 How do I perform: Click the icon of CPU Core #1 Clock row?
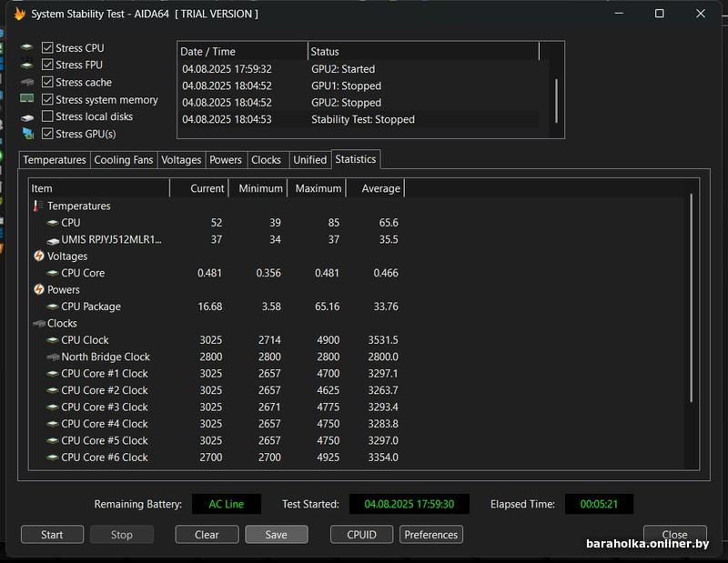[53, 373]
